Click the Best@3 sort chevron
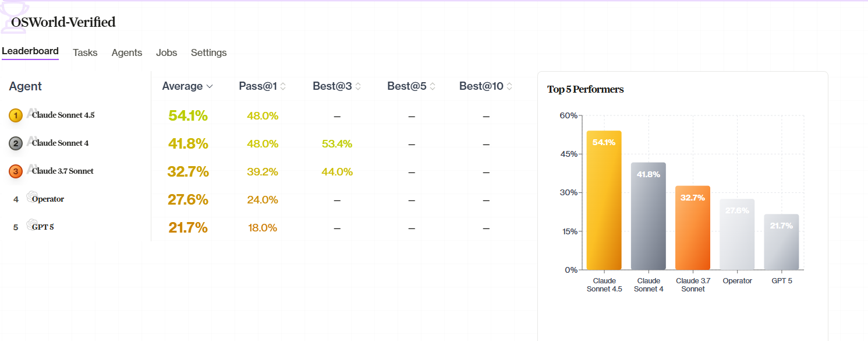Screen dimensions: 868x341 pyautogui.click(x=357, y=86)
